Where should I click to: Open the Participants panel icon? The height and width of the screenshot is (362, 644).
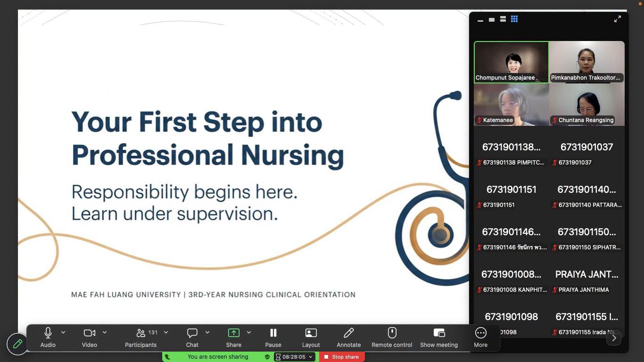coord(140,333)
